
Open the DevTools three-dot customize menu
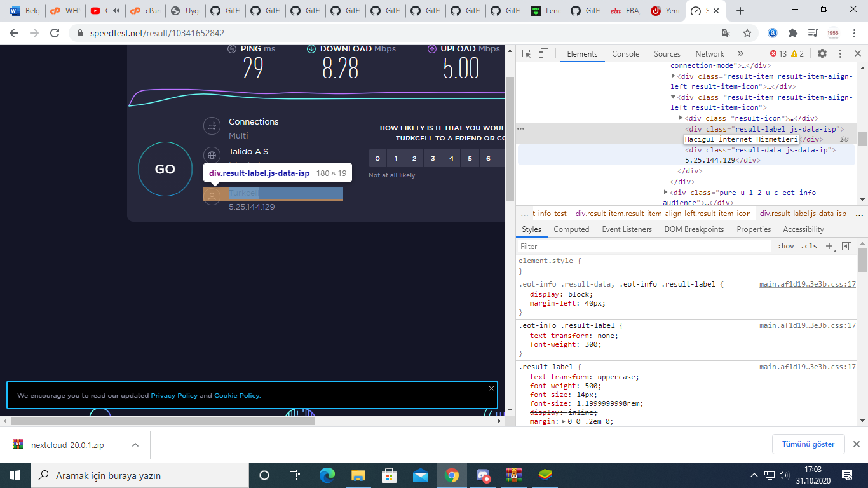(840, 54)
